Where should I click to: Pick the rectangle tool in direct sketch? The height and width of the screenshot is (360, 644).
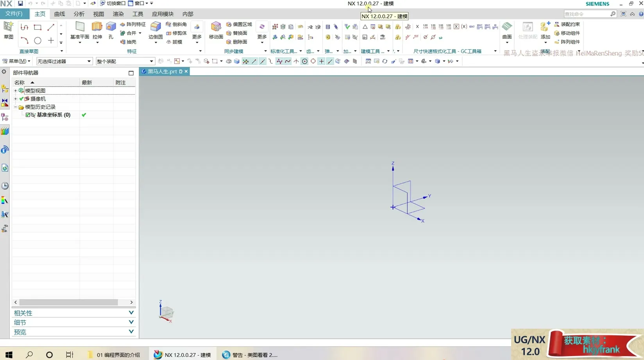[x=38, y=27]
